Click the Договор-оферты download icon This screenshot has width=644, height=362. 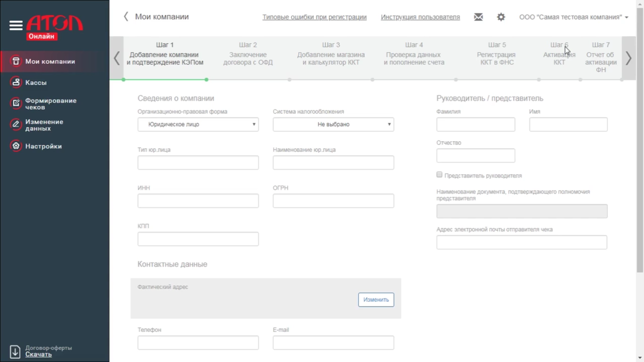pos(15,351)
